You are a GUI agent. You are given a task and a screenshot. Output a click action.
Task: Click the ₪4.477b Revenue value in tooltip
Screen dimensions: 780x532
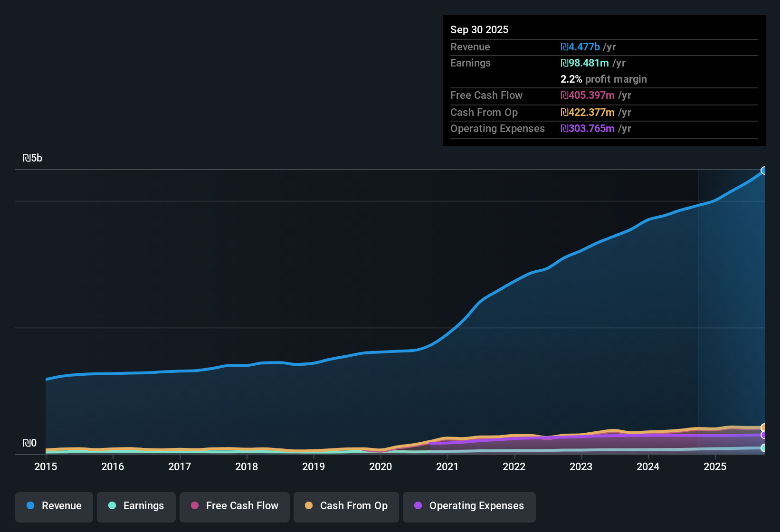coord(580,47)
